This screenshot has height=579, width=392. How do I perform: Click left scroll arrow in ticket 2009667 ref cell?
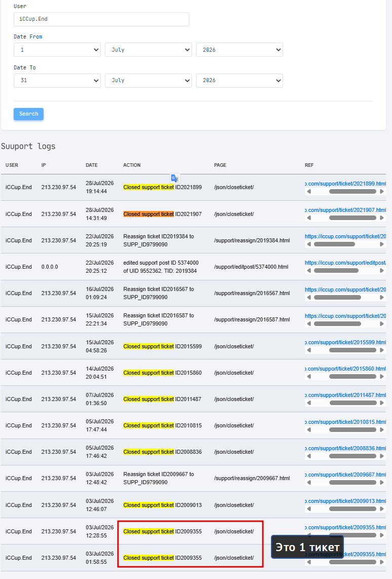click(x=309, y=482)
